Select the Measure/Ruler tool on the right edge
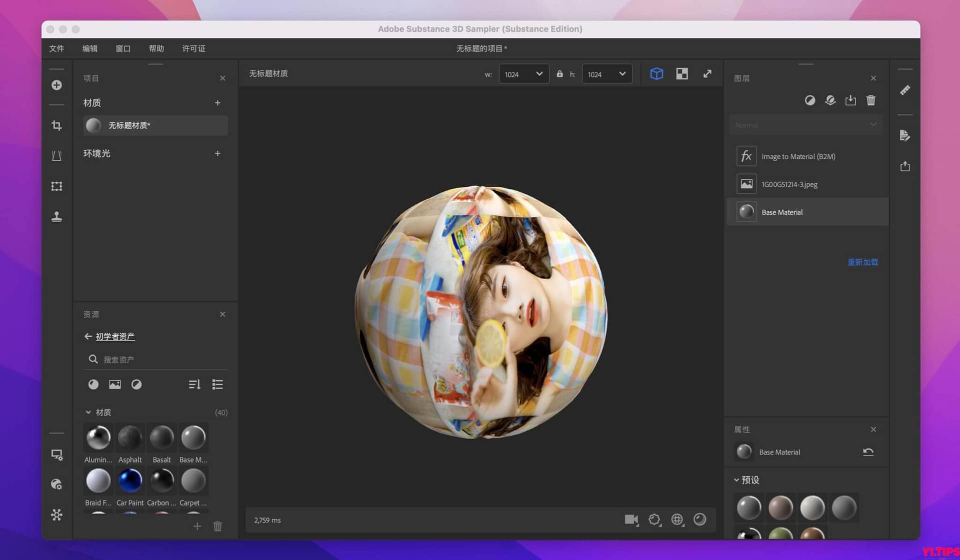Viewport: 960px width, 560px height. [x=905, y=90]
